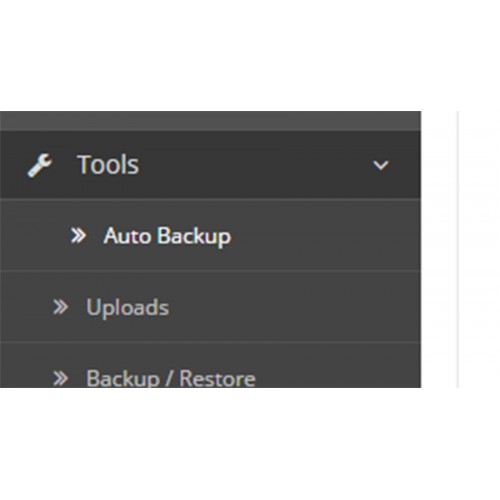500x500 pixels.
Task: Click the vertical divider right of the sidebar
Action: click(458, 249)
